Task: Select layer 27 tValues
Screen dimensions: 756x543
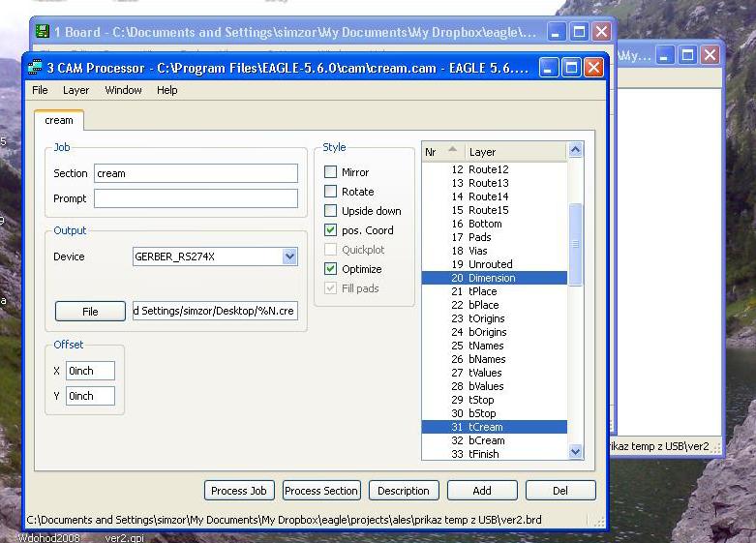Action: tap(495, 373)
